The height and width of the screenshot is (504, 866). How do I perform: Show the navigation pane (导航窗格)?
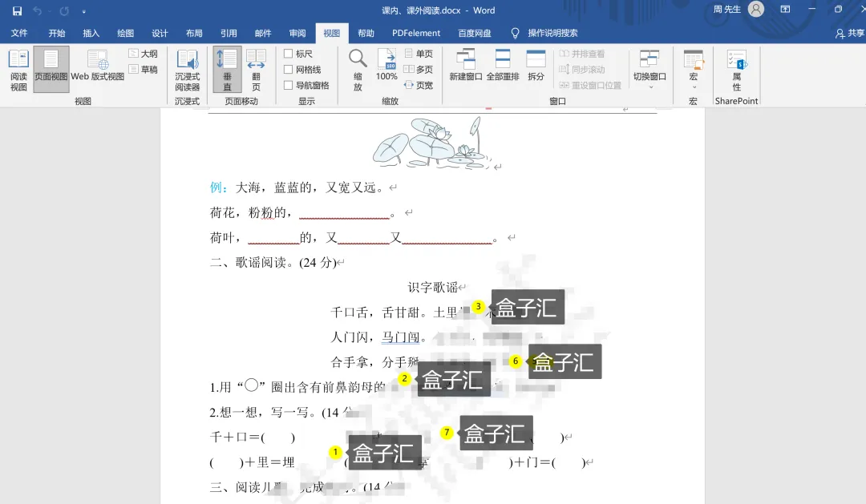coord(289,86)
